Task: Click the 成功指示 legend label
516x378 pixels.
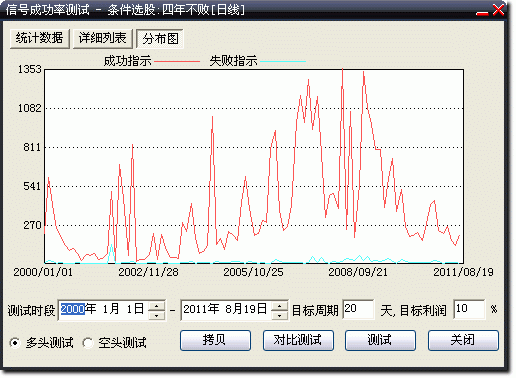Action: [x=127, y=61]
